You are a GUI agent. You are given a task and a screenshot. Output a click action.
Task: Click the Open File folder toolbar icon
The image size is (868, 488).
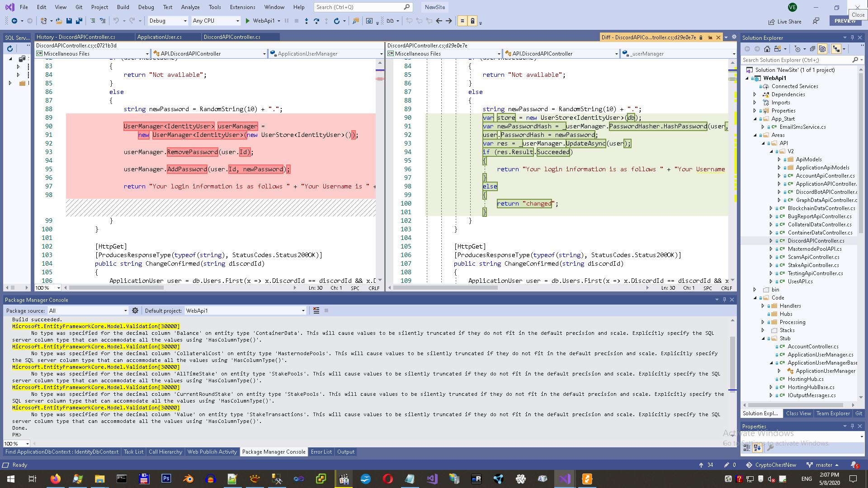point(59,21)
